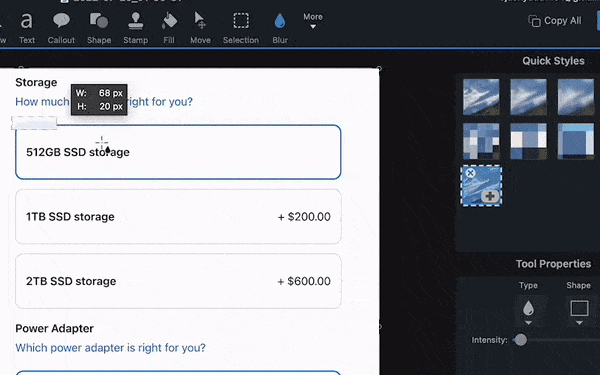Click the Quick Styles panel title
The height and width of the screenshot is (375, 600).
(553, 61)
